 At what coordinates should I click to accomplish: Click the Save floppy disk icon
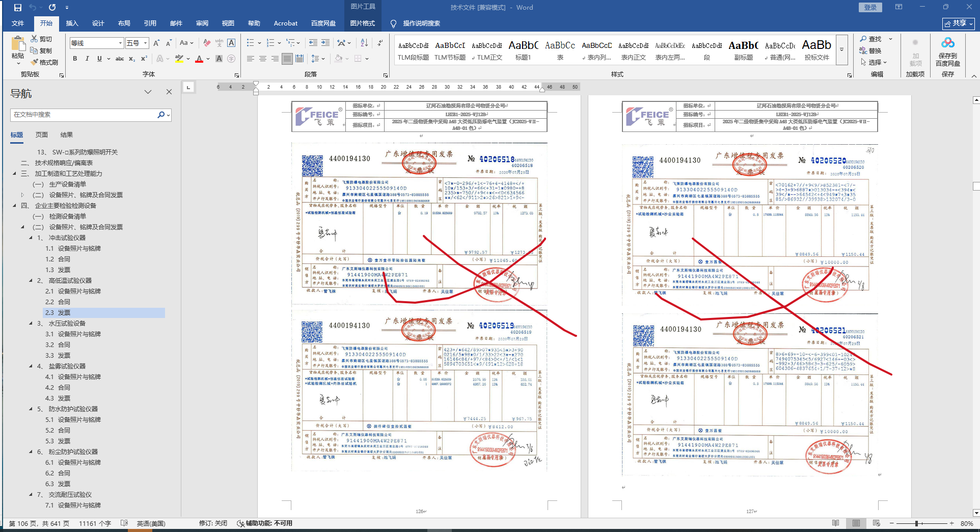coord(18,8)
